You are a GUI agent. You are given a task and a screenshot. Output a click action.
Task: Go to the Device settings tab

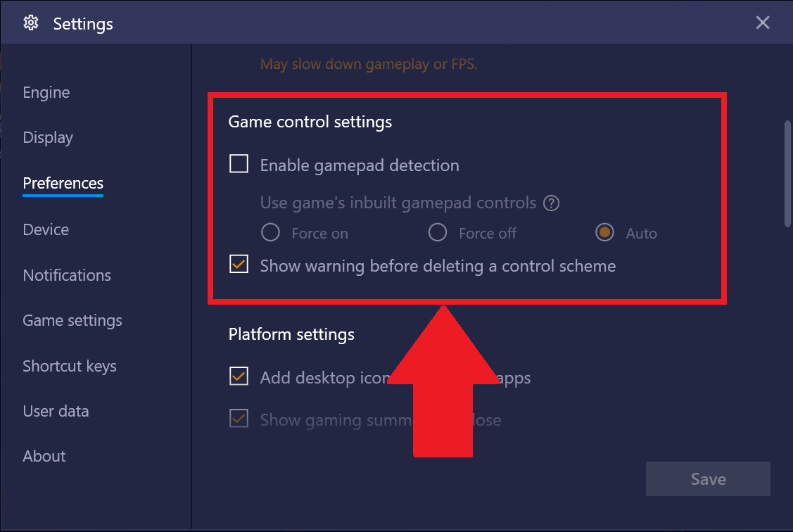46,229
